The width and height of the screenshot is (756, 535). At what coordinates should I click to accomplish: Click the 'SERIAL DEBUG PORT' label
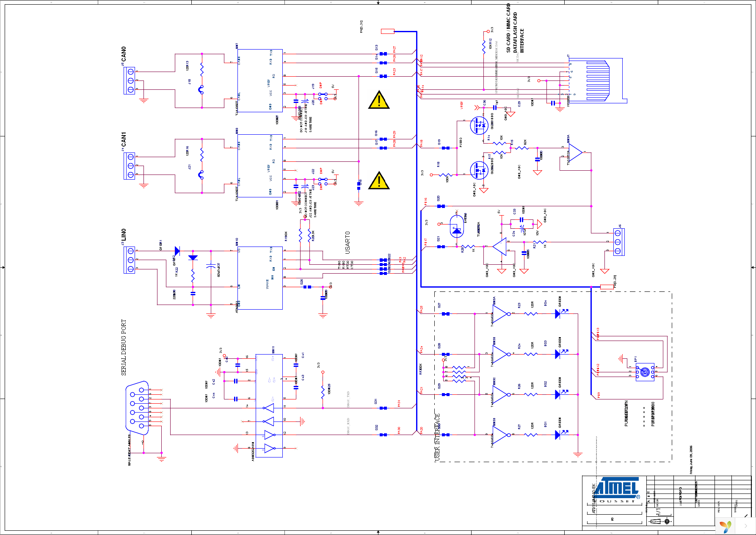coord(124,347)
